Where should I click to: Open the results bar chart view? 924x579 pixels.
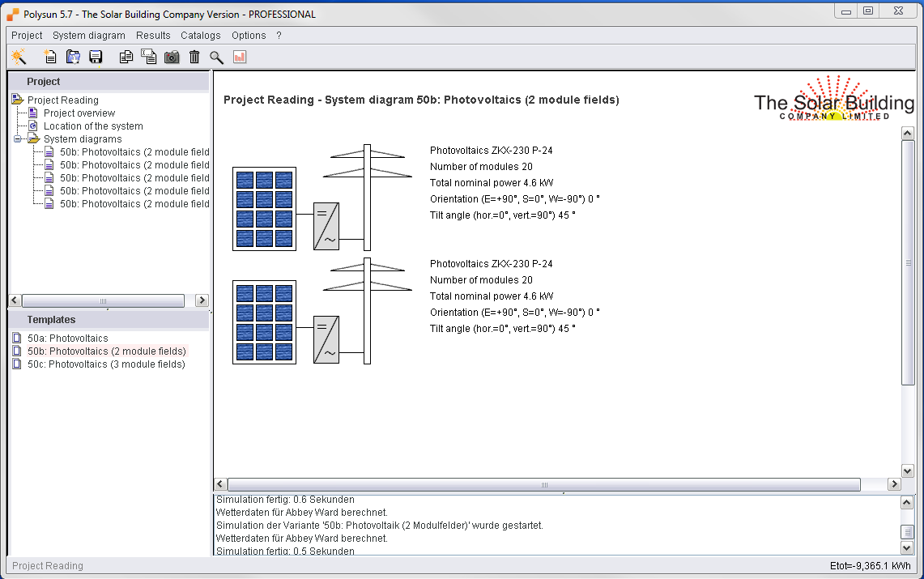(238, 57)
